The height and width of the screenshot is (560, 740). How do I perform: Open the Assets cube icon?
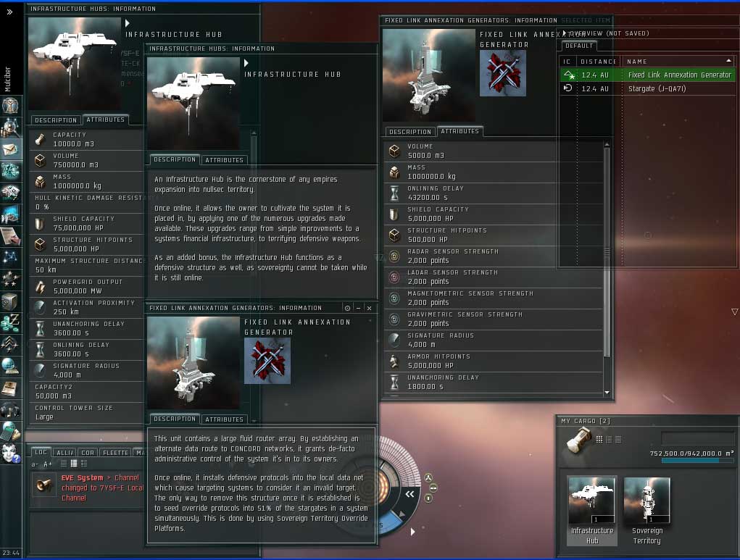[x=10, y=301]
